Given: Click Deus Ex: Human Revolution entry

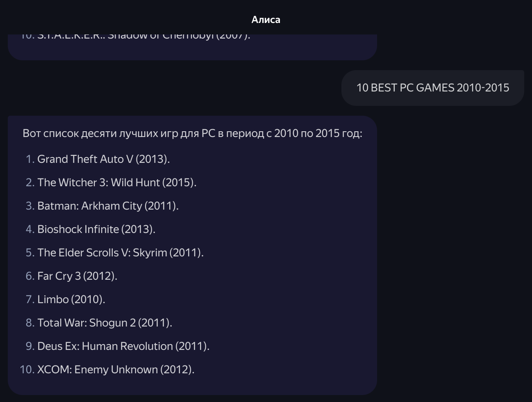Looking at the screenshot, I should coord(123,346).
